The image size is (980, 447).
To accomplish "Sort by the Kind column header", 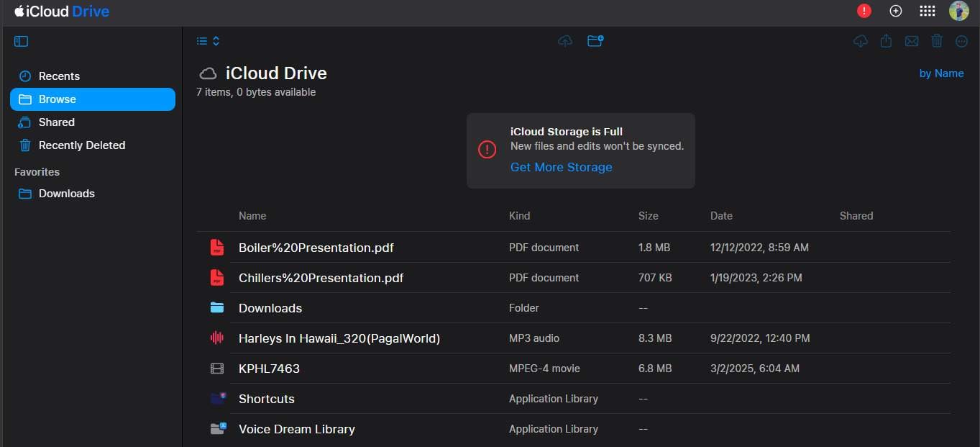I will 519,216.
